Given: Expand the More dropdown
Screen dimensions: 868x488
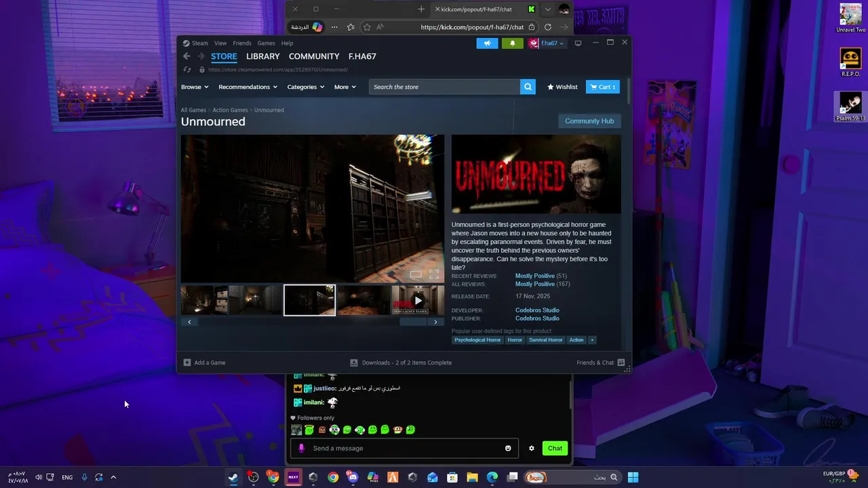Looking at the screenshot, I should [x=344, y=87].
